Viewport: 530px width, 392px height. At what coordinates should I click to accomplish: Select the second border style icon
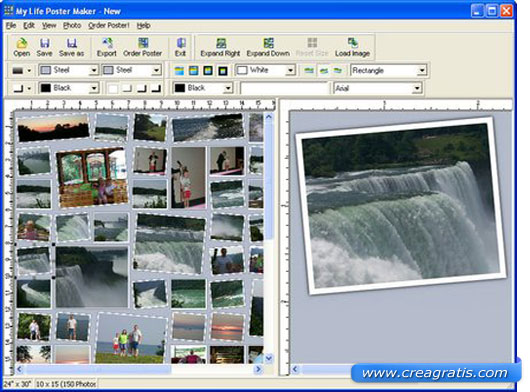click(x=193, y=70)
